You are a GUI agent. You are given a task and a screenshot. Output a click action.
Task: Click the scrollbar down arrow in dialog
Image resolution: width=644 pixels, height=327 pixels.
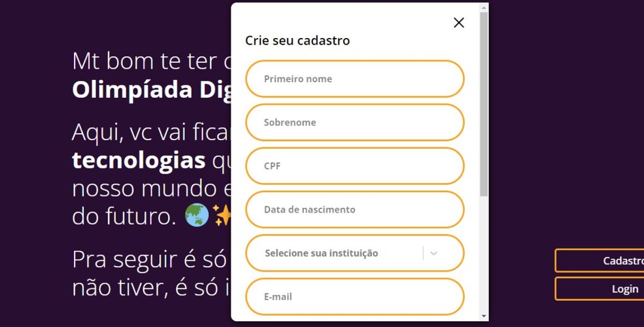pos(484,316)
